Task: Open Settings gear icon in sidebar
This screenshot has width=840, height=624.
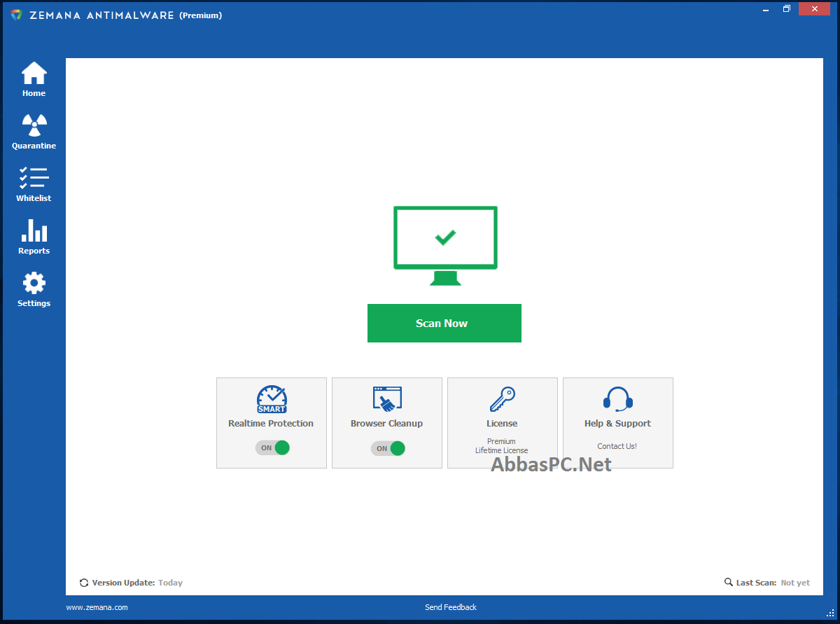Action: tap(34, 283)
